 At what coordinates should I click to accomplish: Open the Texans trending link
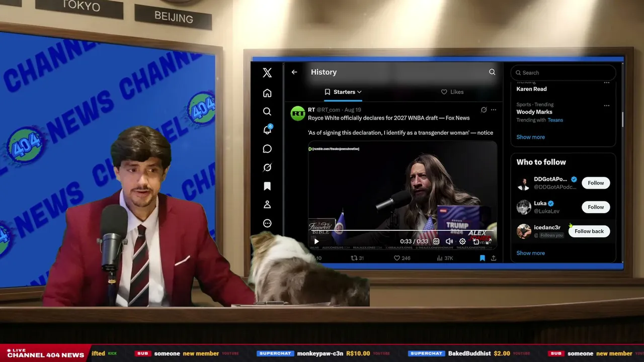555,120
